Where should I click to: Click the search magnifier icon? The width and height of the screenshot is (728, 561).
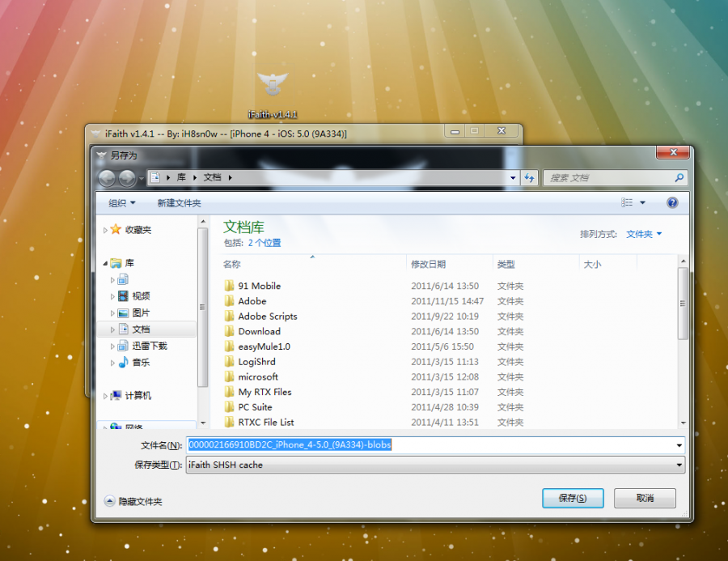coord(679,177)
